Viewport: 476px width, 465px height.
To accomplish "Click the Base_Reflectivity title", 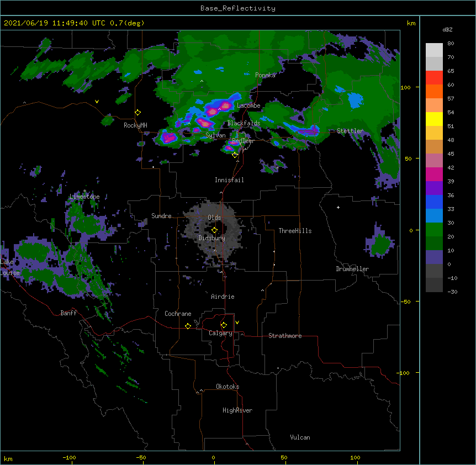I will 238,8.
